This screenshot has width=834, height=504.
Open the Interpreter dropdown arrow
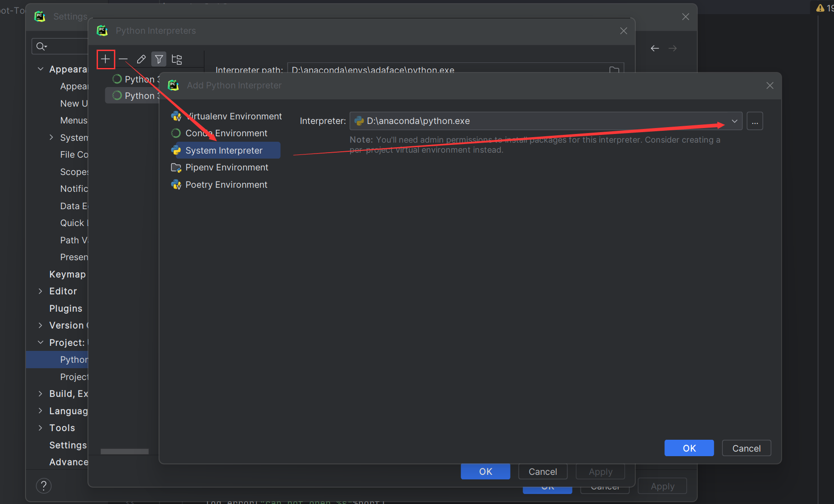(x=734, y=121)
